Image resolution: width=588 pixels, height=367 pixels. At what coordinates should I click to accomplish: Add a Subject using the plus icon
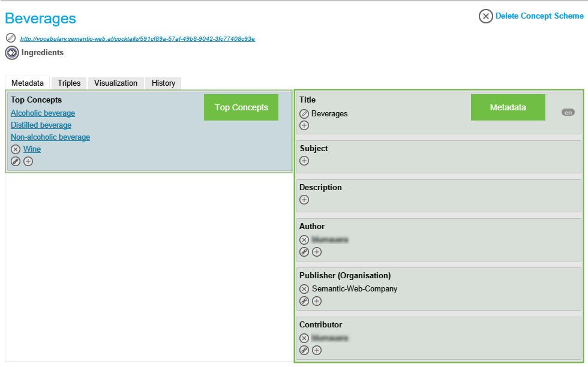(x=304, y=161)
